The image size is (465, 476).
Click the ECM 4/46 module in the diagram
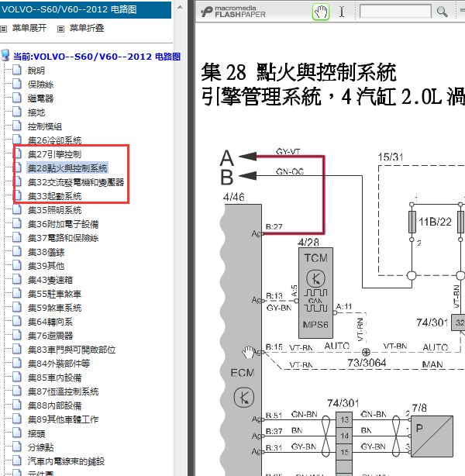[242, 340]
